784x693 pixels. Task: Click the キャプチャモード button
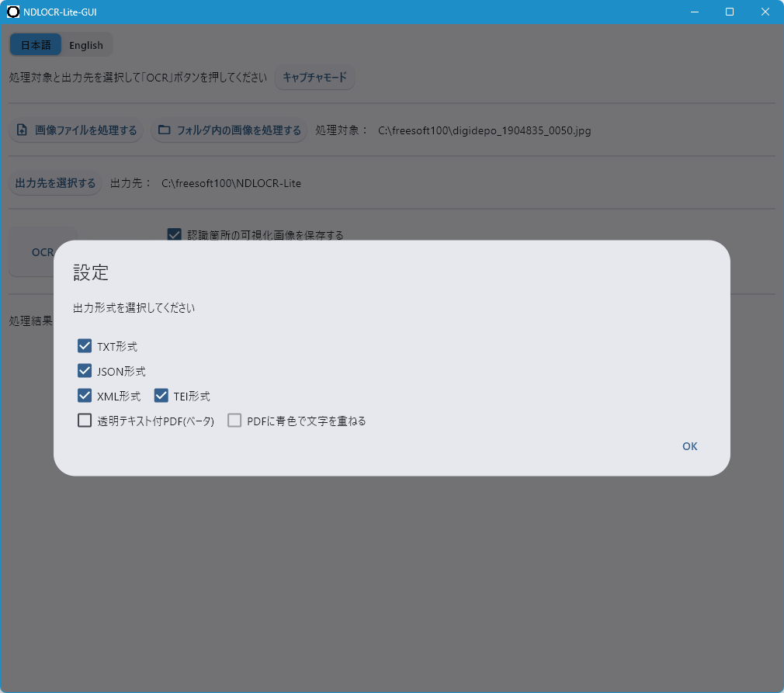[x=314, y=78]
